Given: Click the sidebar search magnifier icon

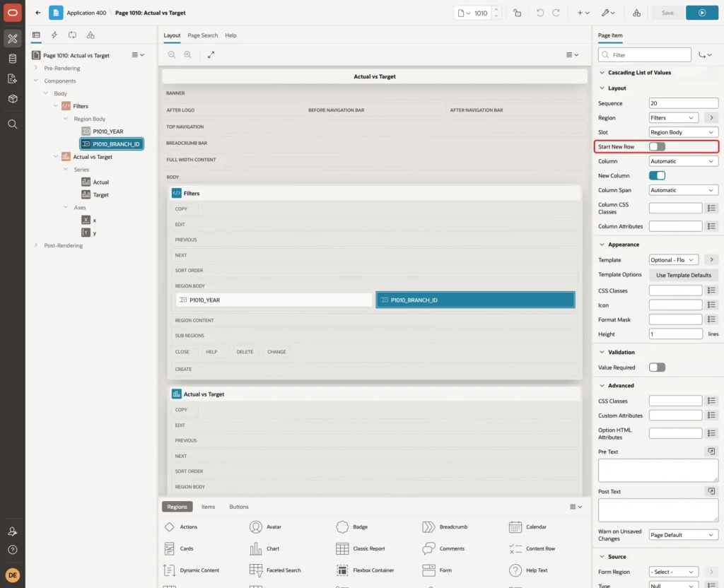Looking at the screenshot, I should [x=13, y=124].
